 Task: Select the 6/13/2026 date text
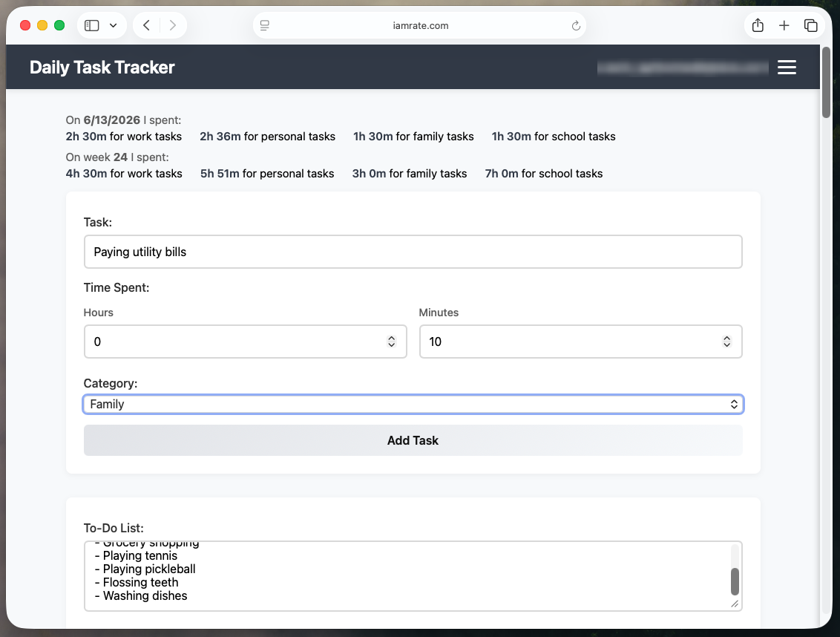click(111, 120)
